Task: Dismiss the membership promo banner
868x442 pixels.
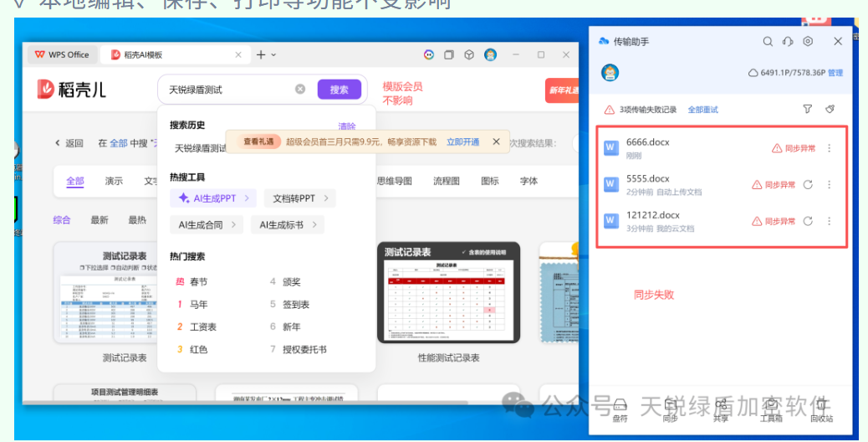Action: 496,142
